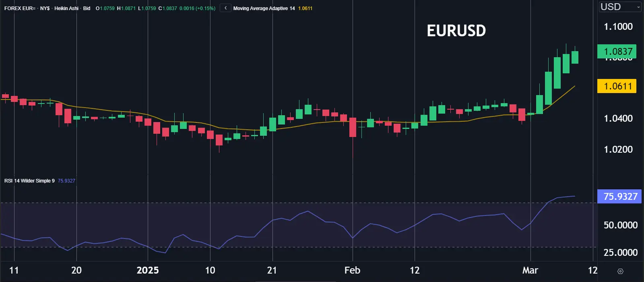This screenshot has width=644, height=282.
Task: Click the 1.1000 price axis label
Action: coord(618,27)
